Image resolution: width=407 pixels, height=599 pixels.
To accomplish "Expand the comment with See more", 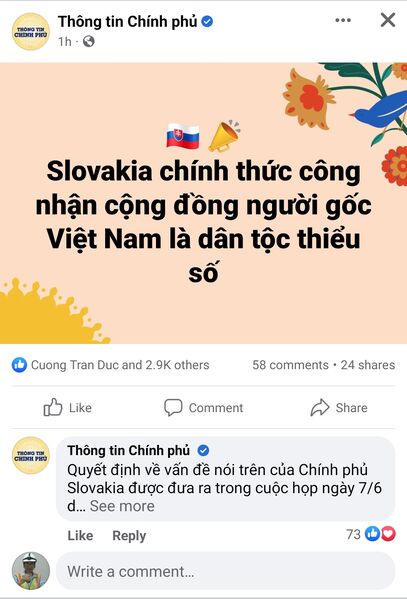I will tap(122, 506).
